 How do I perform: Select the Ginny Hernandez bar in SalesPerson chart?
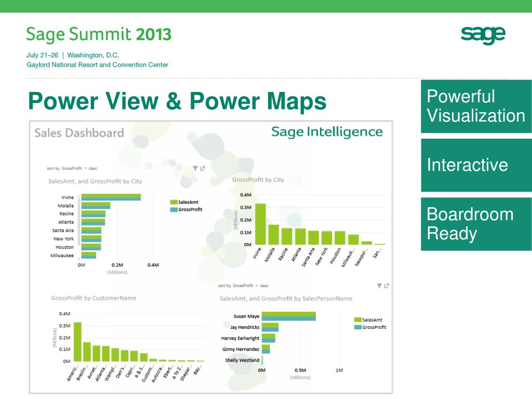point(265,349)
